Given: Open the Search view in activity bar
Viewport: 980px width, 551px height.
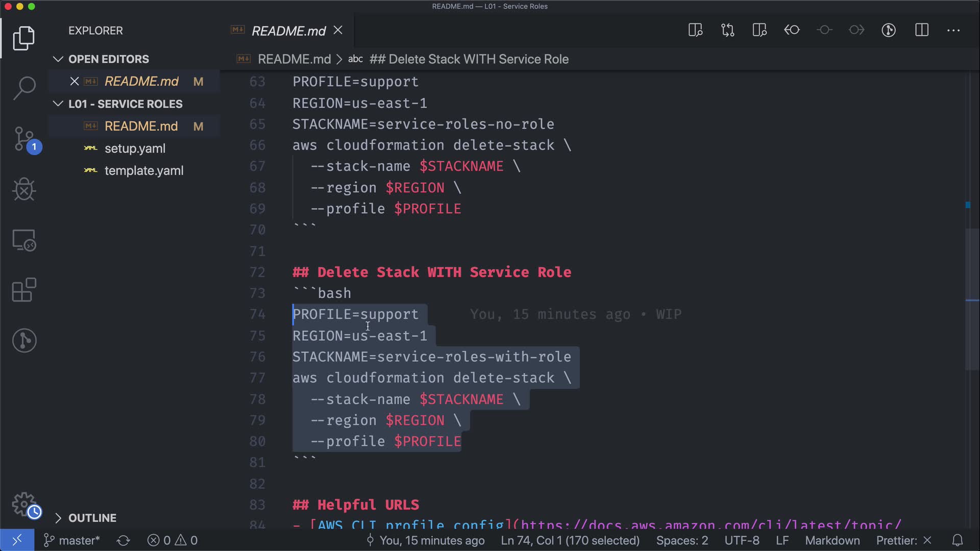Looking at the screenshot, I should pyautogui.click(x=24, y=88).
